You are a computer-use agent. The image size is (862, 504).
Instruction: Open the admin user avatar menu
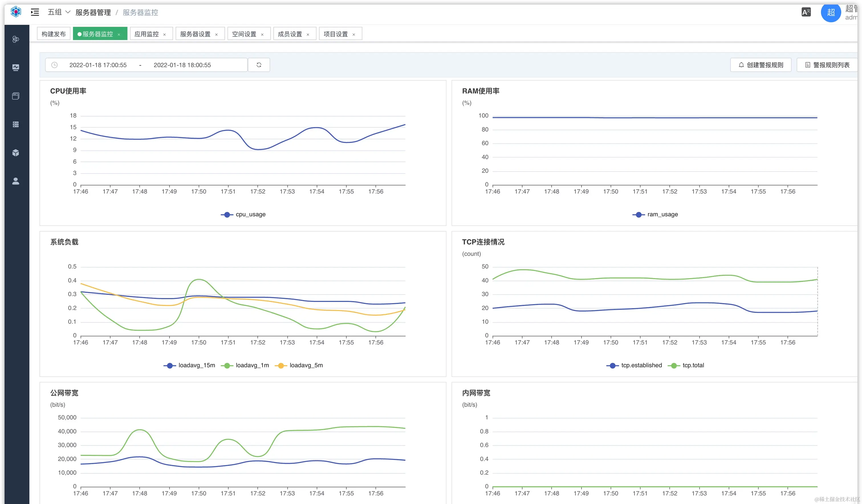click(x=831, y=13)
